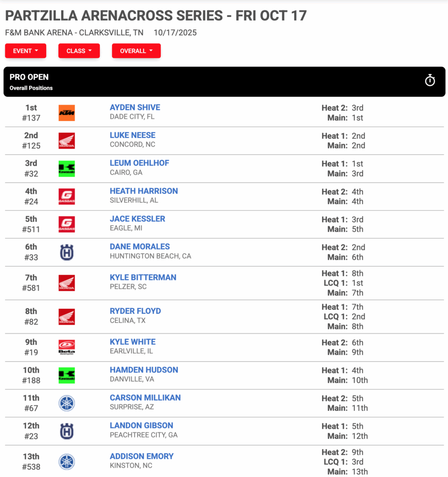View Kyle Bitterman's rider page
The height and width of the screenshot is (477, 448).
click(x=143, y=278)
